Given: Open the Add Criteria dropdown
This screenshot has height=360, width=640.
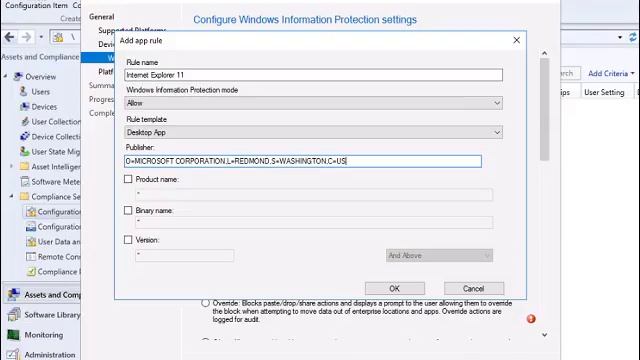Looking at the screenshot, I should click(611, 73).
